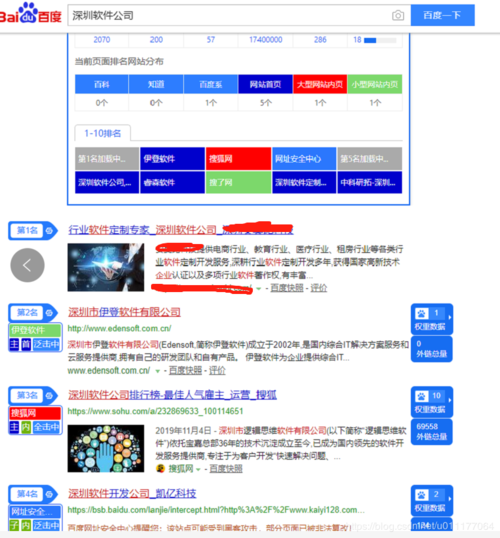Viewport: 500px width, 538px height.
Task: Click the 百科 category header
Action: click(102, 84)
